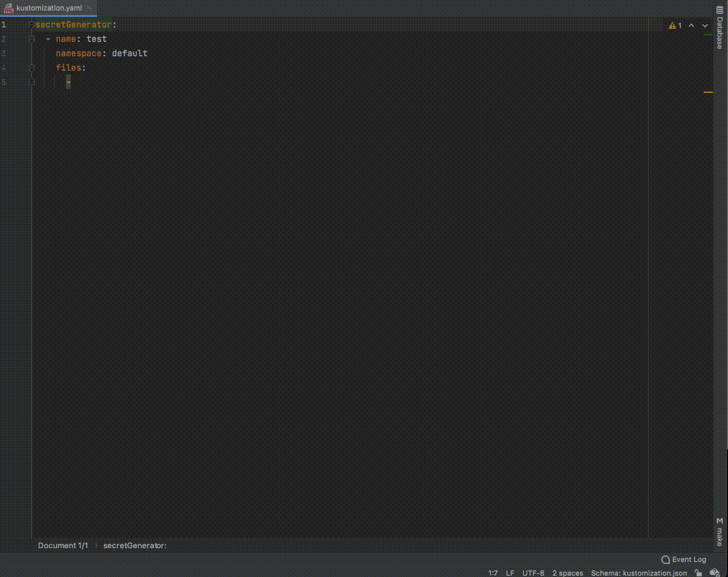
Task: Click the value default on line 3
Action: click(130, 54)
